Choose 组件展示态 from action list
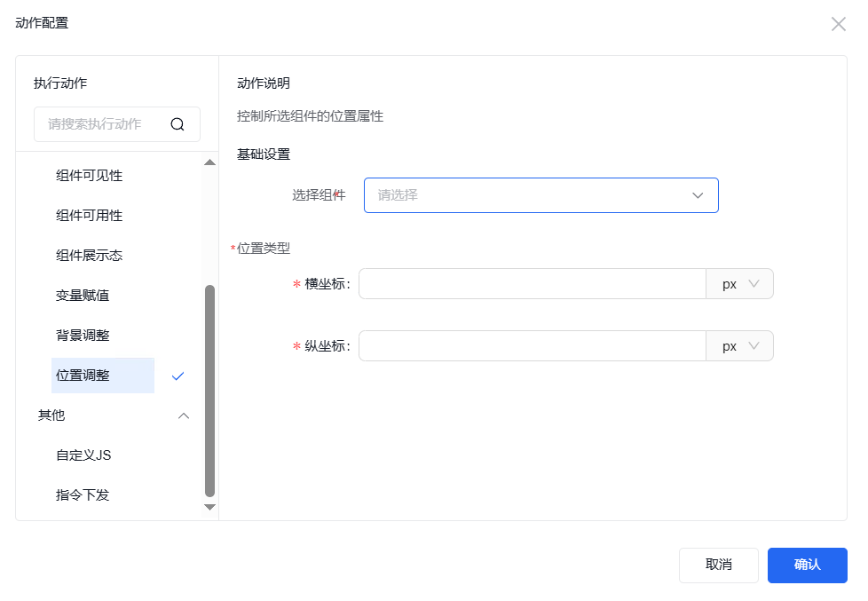This screenshot has height=601, width=868. coord(90,256)
